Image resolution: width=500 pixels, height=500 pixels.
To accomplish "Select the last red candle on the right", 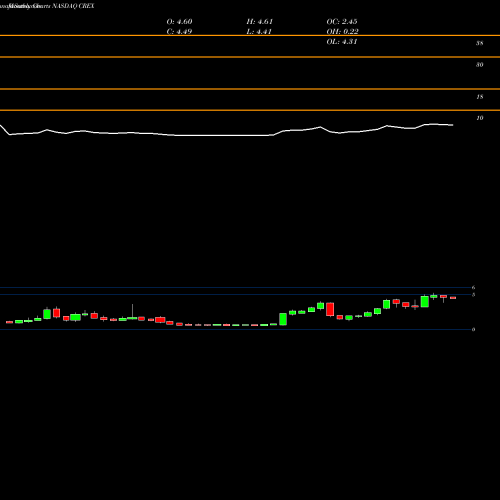I will 453,298.
